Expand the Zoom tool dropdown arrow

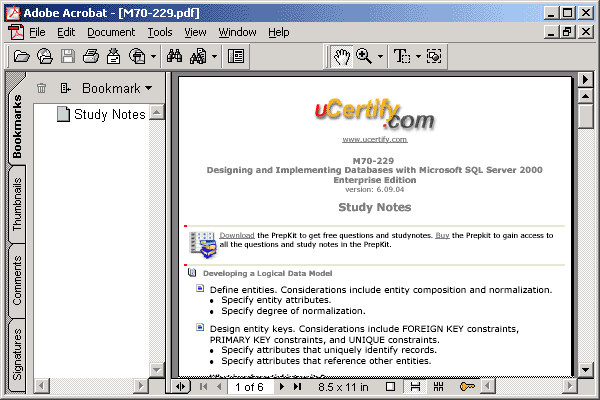380,57
